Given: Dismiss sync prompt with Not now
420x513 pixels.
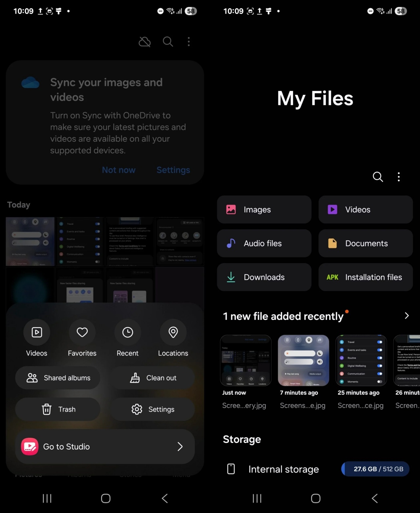Looking at the screenshot, I should (119, 170).
